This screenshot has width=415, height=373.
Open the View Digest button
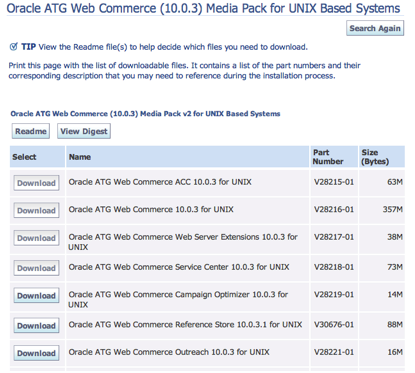(84, 131)
